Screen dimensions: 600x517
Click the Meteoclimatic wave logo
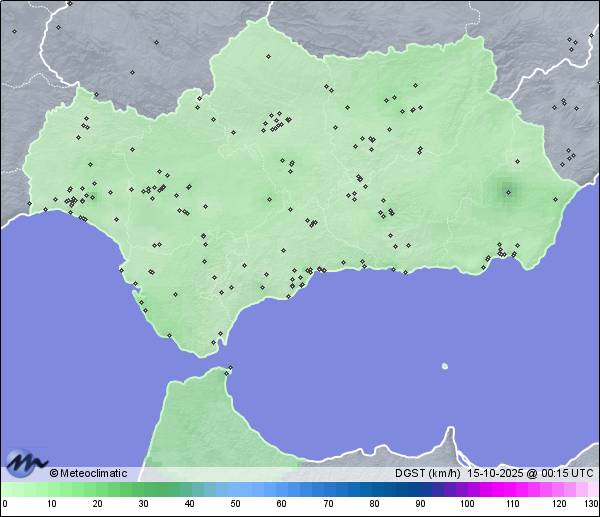[25, 462]
